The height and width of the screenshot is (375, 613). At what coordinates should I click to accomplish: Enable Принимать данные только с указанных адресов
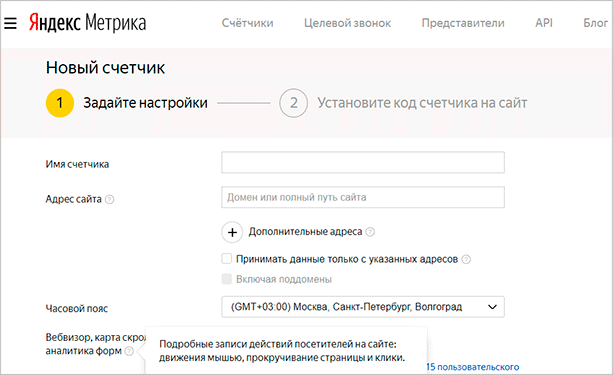[x=227, y=259]
